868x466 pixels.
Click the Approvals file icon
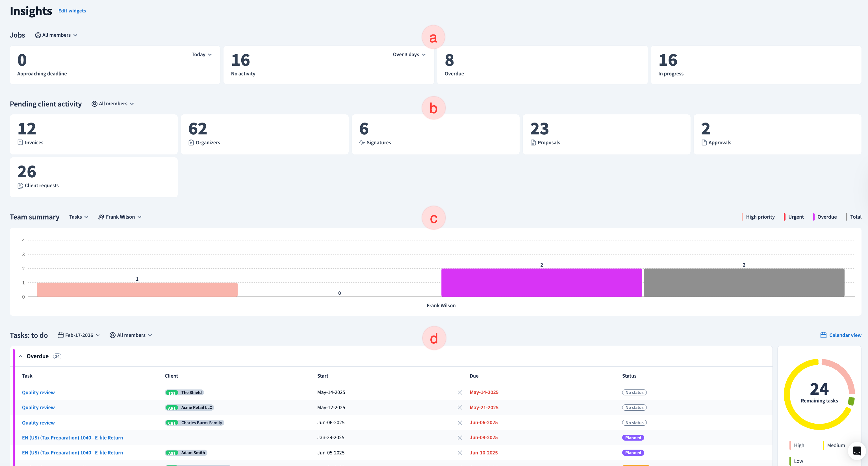point(704,142)
